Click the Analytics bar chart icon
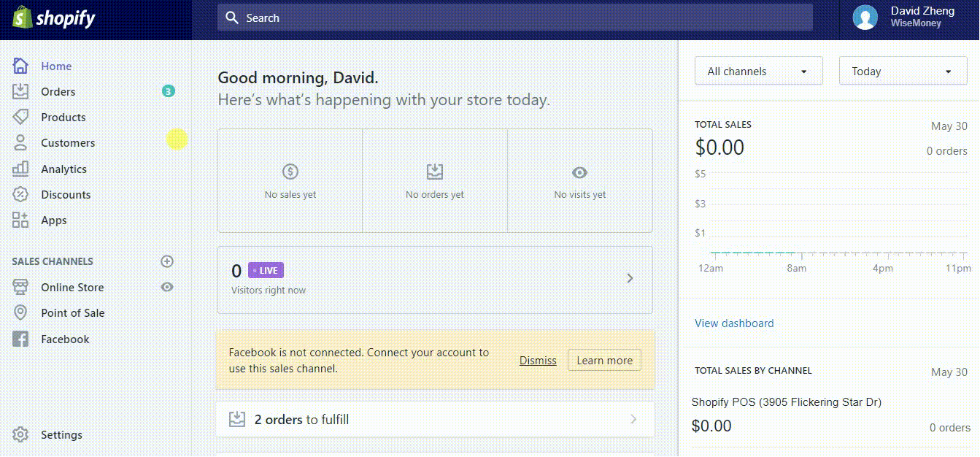The height and width of the screenshot is (457, 980). click(x=20, y=169)
